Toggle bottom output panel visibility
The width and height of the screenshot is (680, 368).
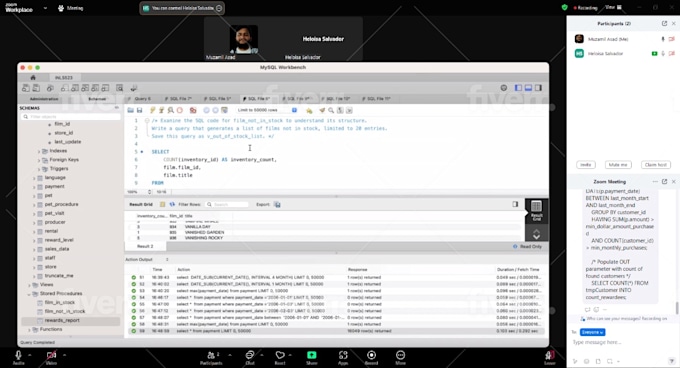point(528,88)
